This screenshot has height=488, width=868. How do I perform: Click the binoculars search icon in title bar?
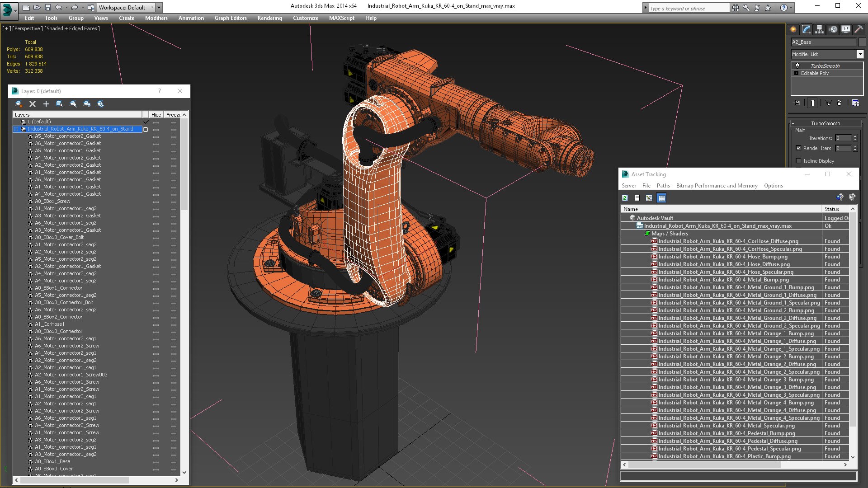[x=736, y=8]
